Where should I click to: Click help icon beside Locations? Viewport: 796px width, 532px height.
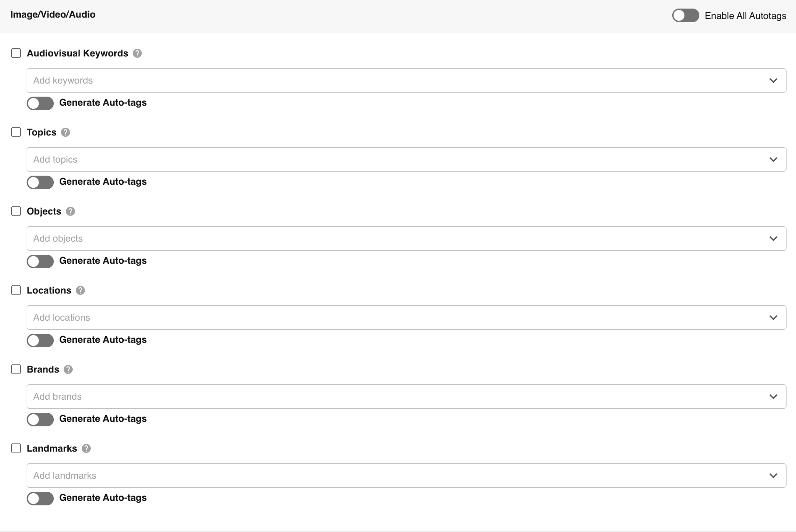tap(80, 290)
